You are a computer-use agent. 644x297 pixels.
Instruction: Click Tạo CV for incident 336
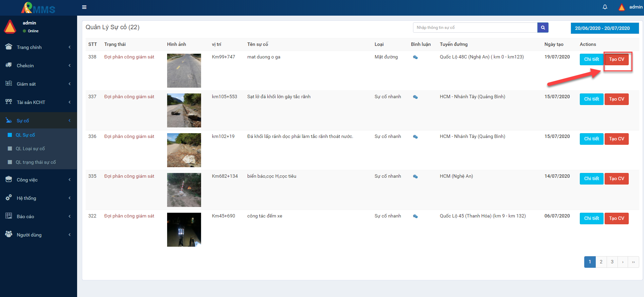point(616,139)
